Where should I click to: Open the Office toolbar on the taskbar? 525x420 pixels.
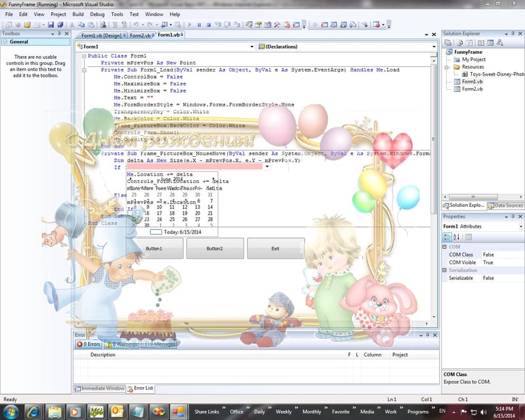(236, 411)
